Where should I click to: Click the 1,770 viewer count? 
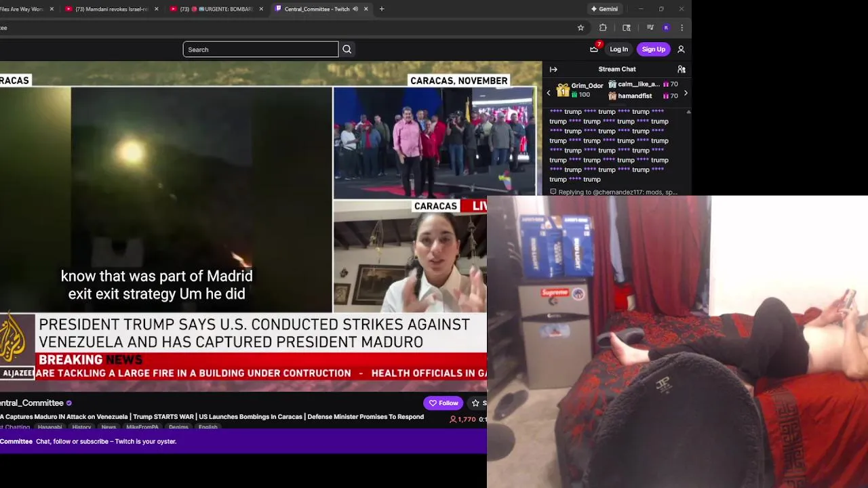coord(462,420)
